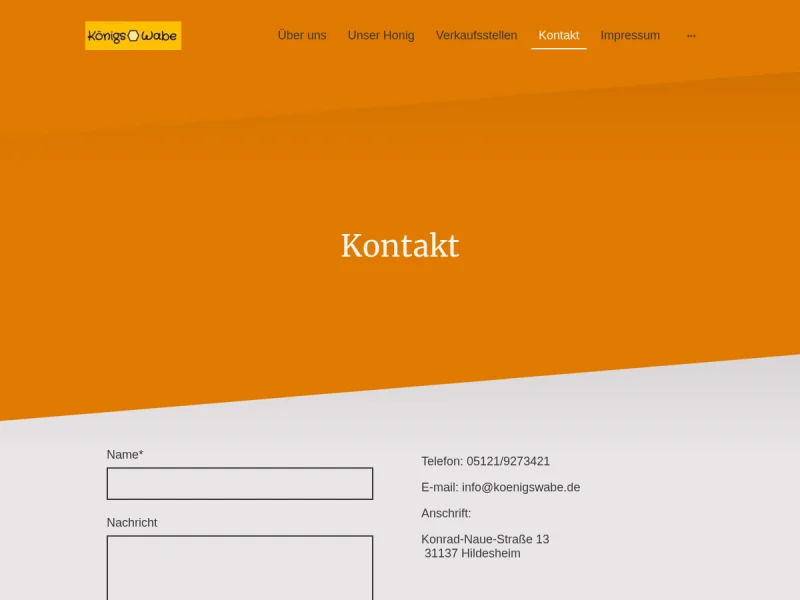Select the Kontakt navigation item
The height and width of the screenshot is (600, 800).
click(x=558, y=36)
